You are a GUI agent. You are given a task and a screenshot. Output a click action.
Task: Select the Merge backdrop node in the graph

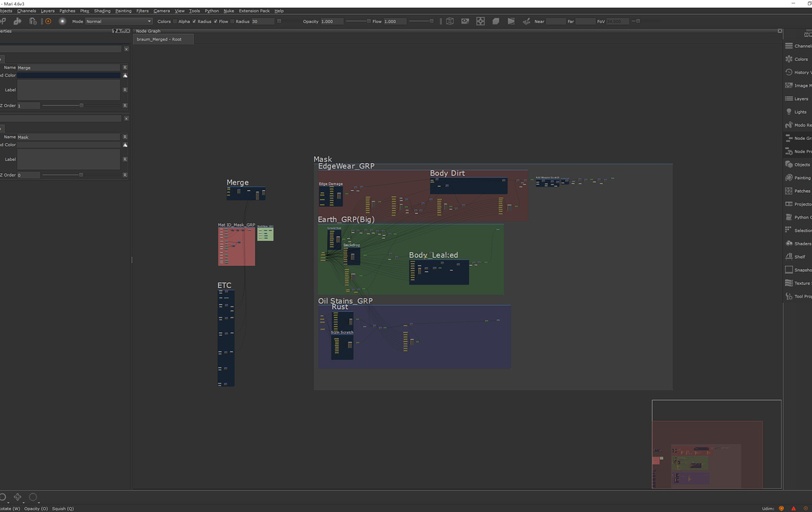coord(246,193)
